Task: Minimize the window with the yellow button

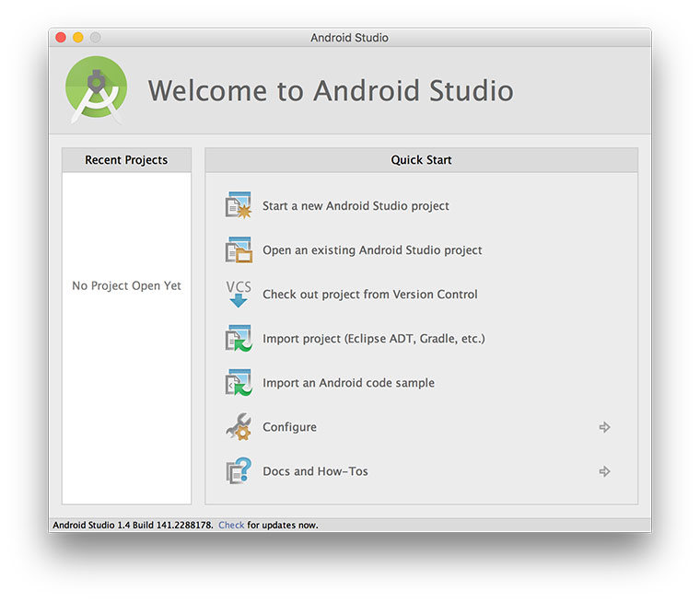Action: pos(78,38)
